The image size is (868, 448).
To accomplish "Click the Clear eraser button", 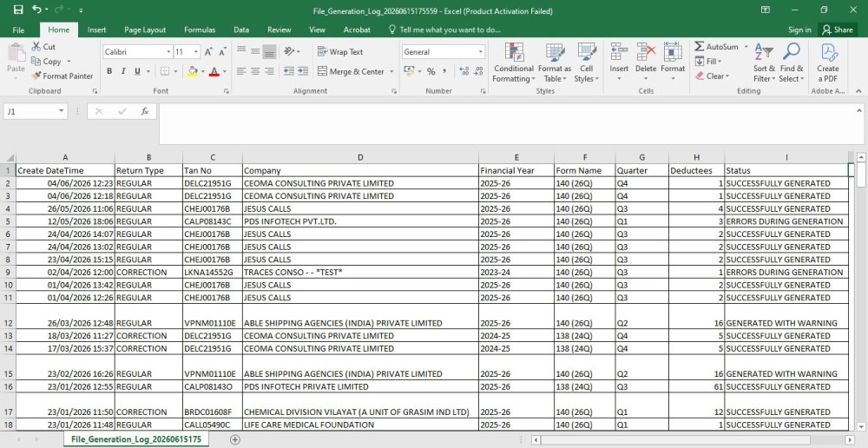I will [x=713, y=76].
